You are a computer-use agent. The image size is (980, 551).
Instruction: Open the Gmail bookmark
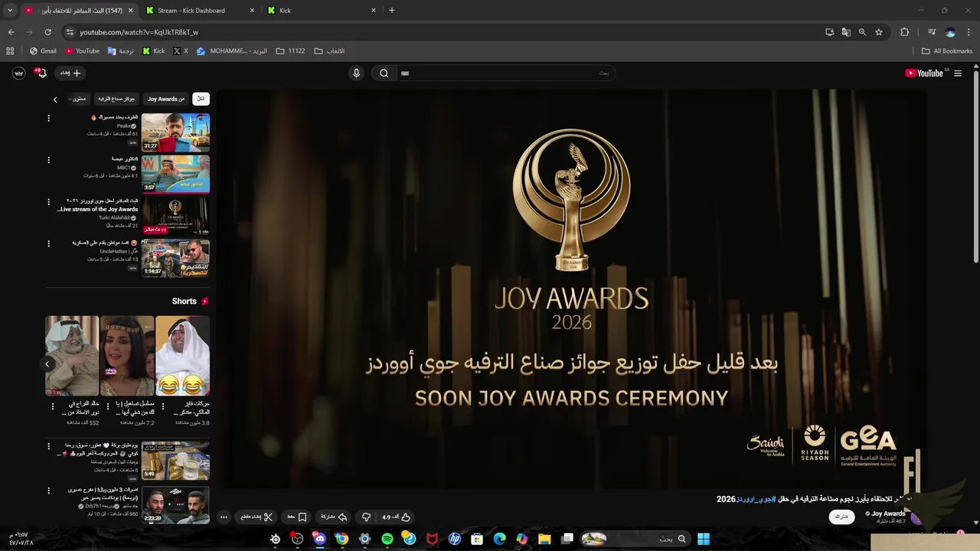tap(43, 51)
